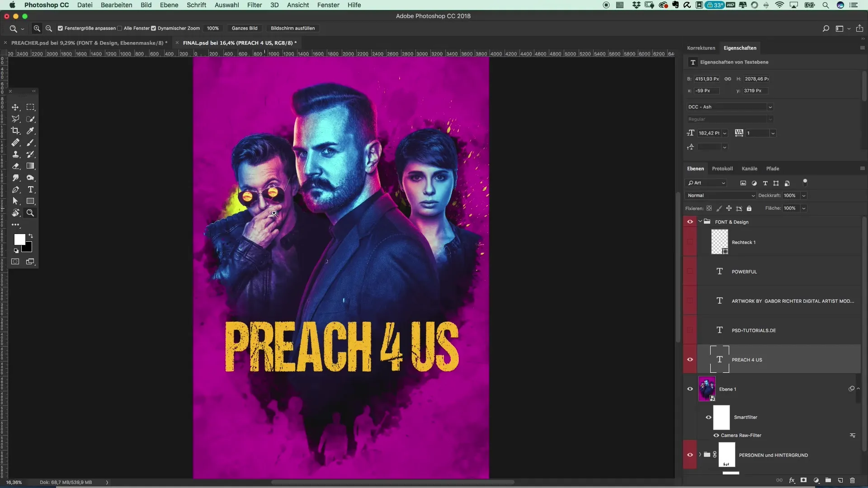Viewport: 868px width, 488px height.
Task: Select the Clone Stamp tool
Action: point(15,154)
